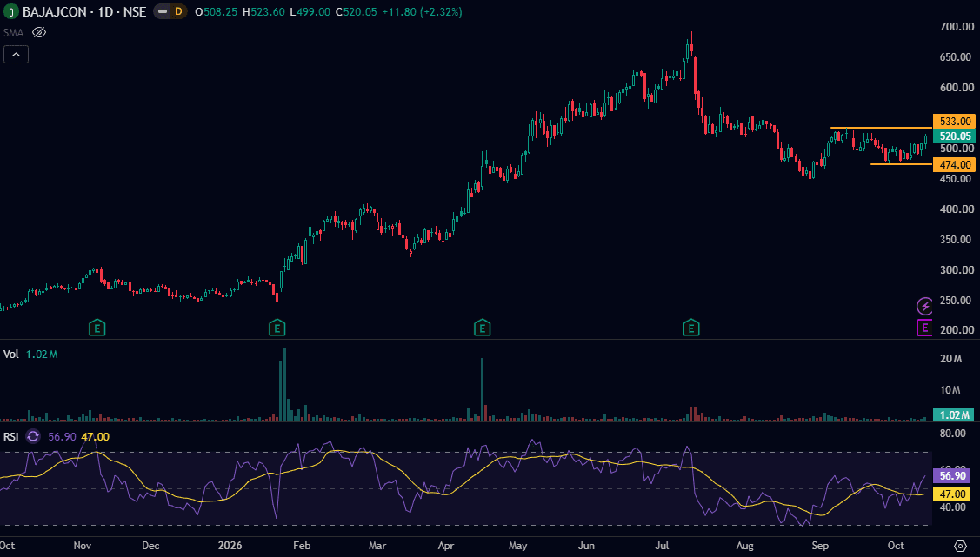Click the Aug label on the time axis
Screen dimensions: 980x557
tap(744, 546)
